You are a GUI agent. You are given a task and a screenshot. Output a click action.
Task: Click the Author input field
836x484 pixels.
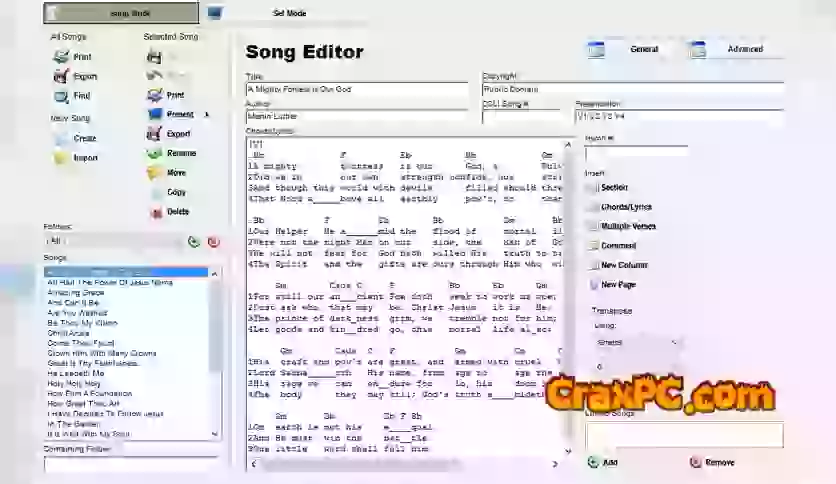[357, 116]
